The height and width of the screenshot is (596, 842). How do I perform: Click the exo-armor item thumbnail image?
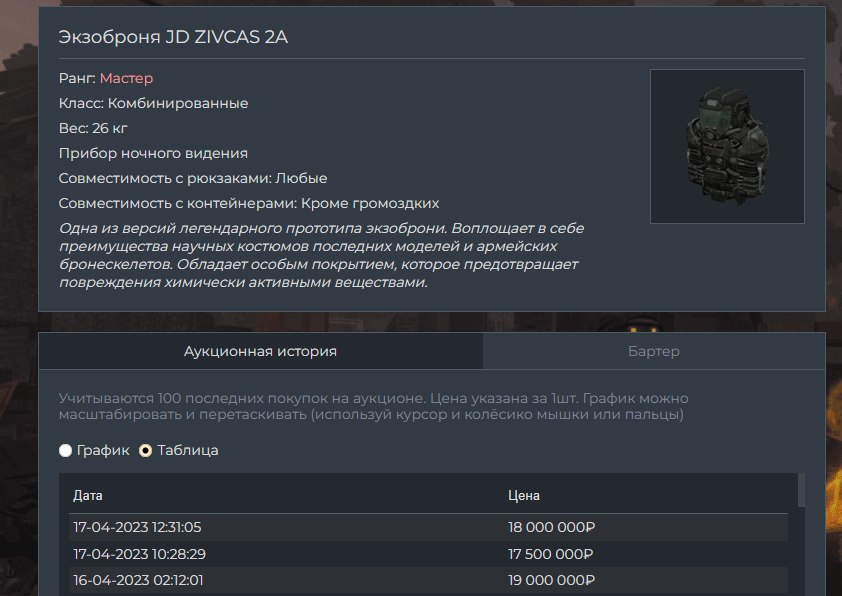point(727,146)
